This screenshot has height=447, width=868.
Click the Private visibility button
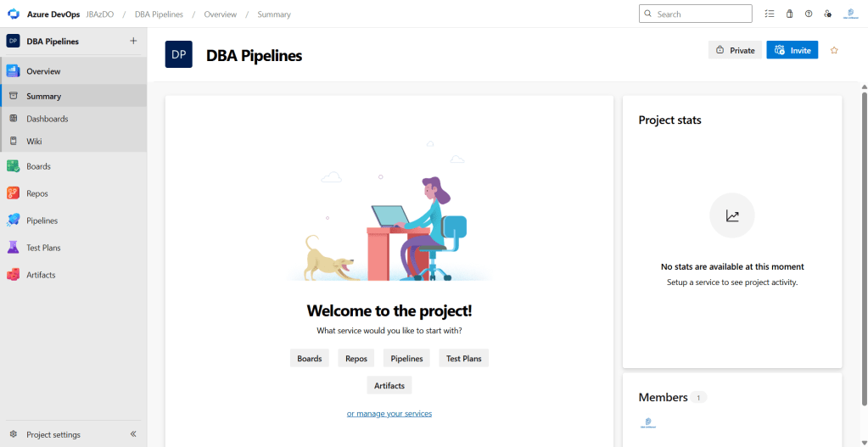pyautogui.click(x=735, y=50)
